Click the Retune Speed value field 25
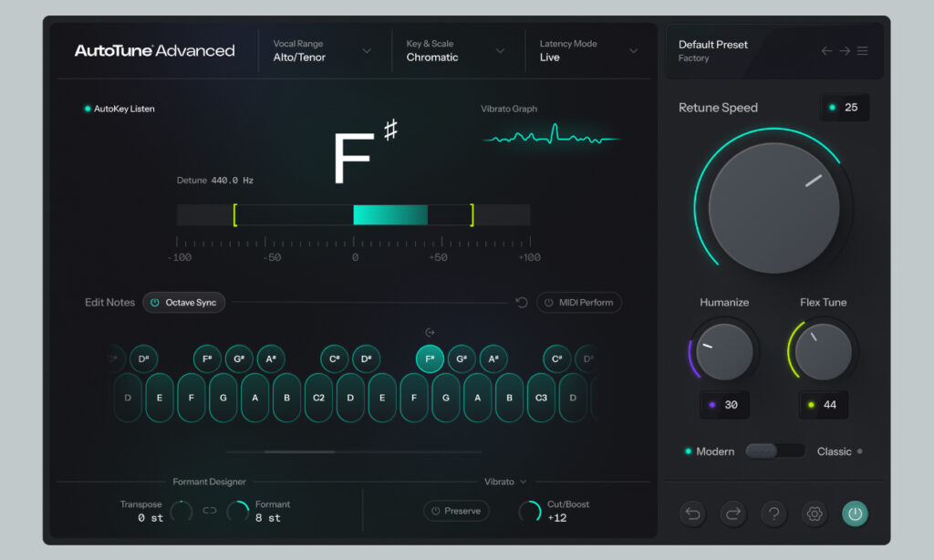Screen dimensions: 934x560 [x=845, y=108]
